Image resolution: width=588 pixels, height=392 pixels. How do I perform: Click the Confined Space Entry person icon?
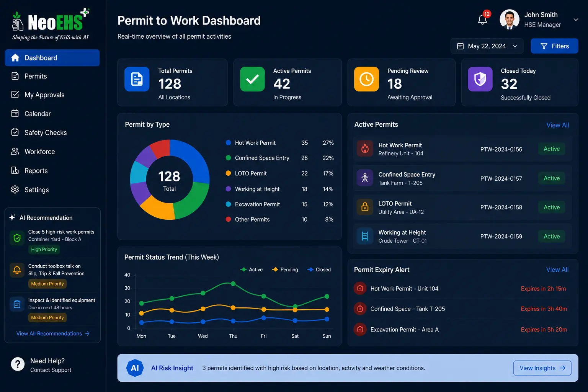click(365, 178)
